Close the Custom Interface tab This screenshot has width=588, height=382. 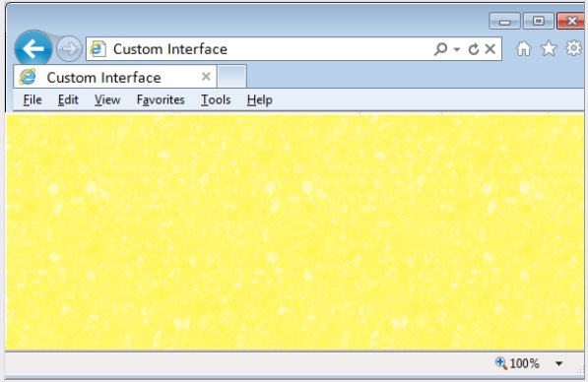pyautogui.click(x=206, y=77)
